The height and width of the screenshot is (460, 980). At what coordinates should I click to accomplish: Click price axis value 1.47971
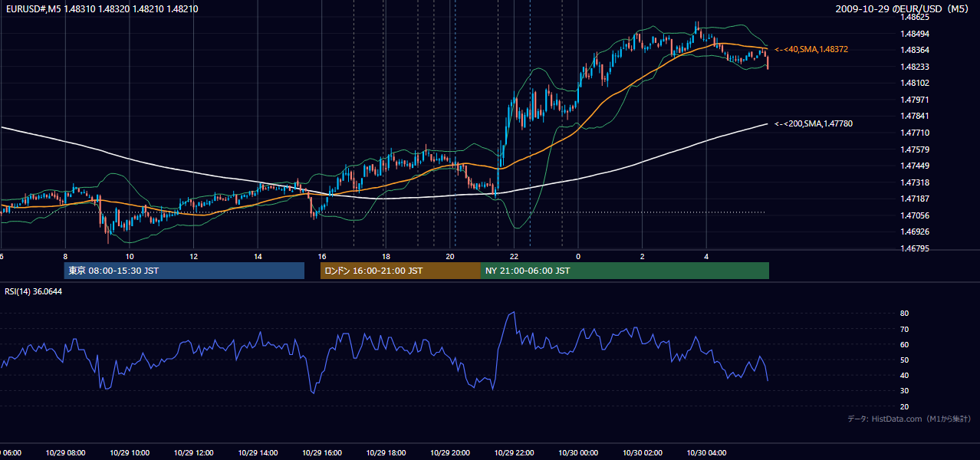tap(916, 100)
